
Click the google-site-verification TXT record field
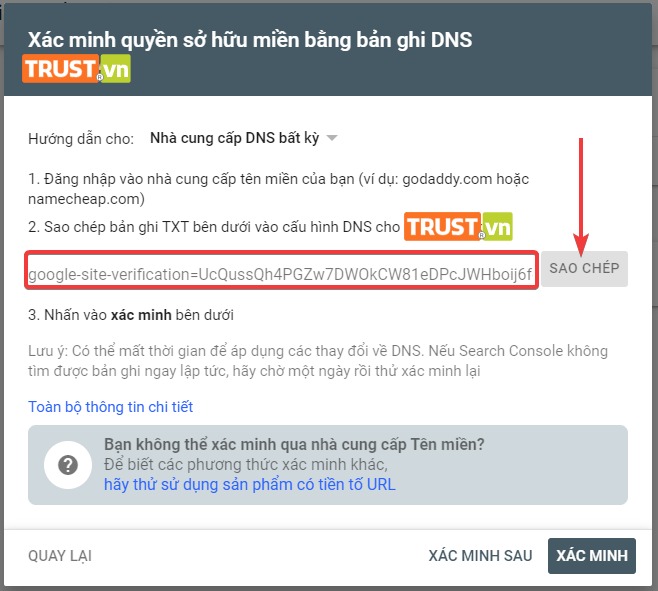pyautogui.click(x=281, y=270)
